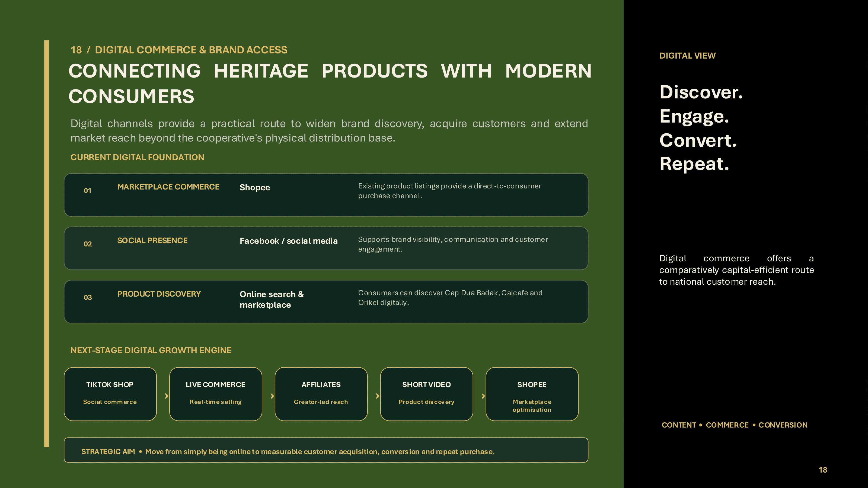868x488 pixels.
Task: Click the 'Supports brand visibility' description text
Action: pos(453,244)
